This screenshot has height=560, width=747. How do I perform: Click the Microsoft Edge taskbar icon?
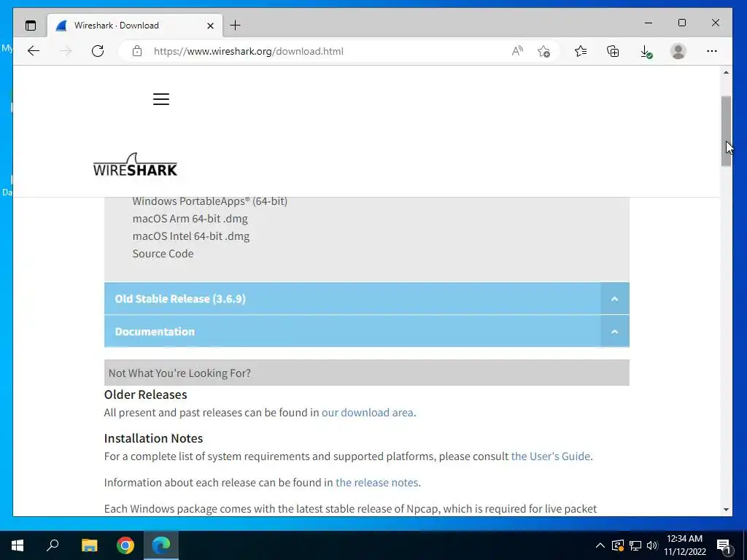point(161,545)
